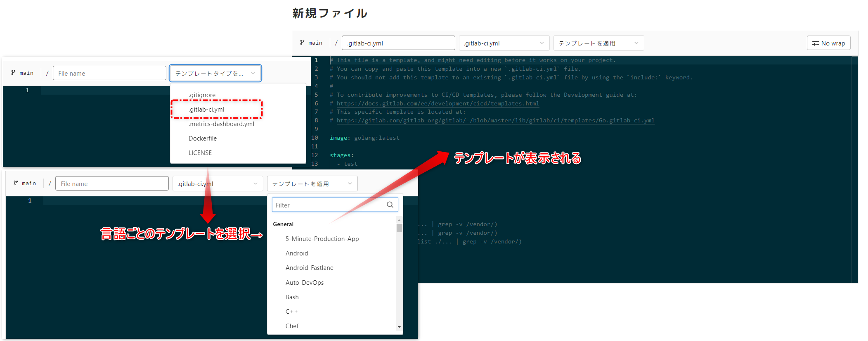The height and width of the screenshot is (341, 868).
Task: Open the .gitlab-ci.yml type dropdown in the top-right panel
Action: (x=504, y=43)
